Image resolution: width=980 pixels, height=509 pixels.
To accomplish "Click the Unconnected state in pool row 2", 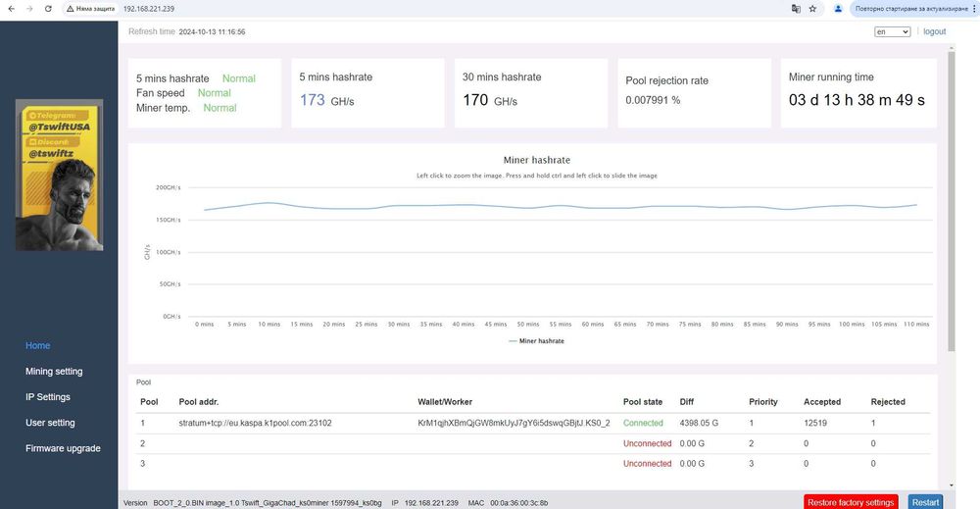I will point(647,443).
